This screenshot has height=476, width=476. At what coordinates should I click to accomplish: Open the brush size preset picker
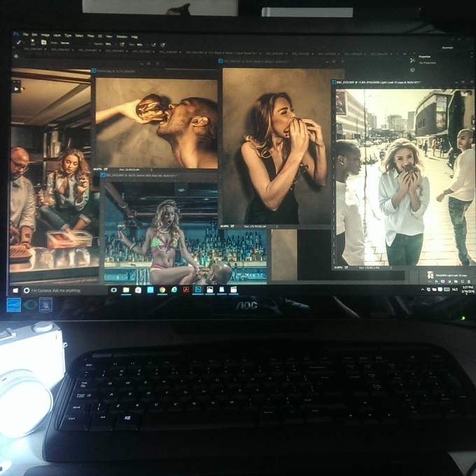[x=32, y=42]
